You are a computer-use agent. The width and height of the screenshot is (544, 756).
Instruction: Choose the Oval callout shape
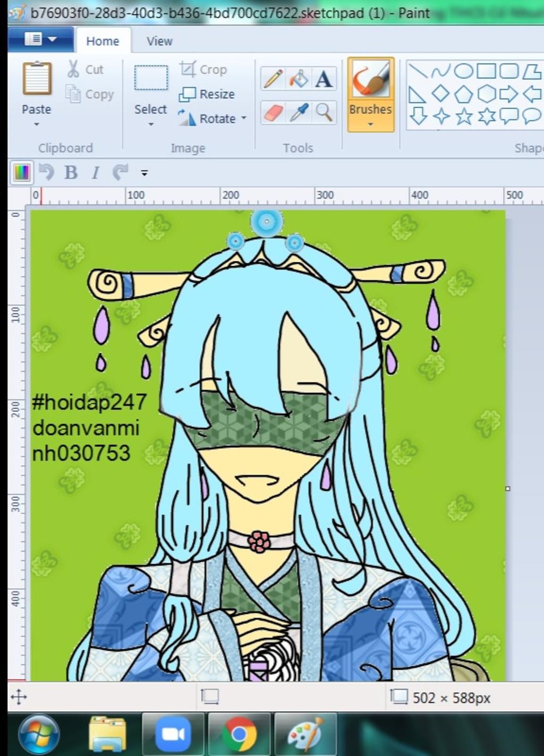[531, 116]
